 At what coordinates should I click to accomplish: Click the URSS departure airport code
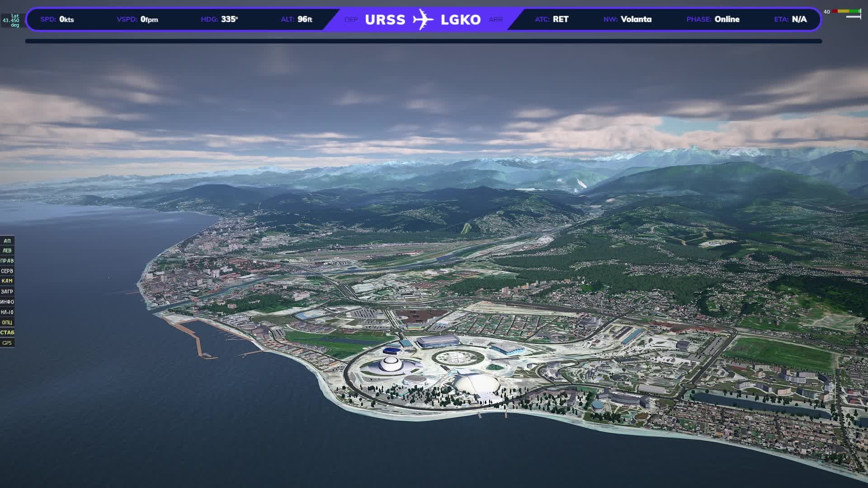point(385,19)
